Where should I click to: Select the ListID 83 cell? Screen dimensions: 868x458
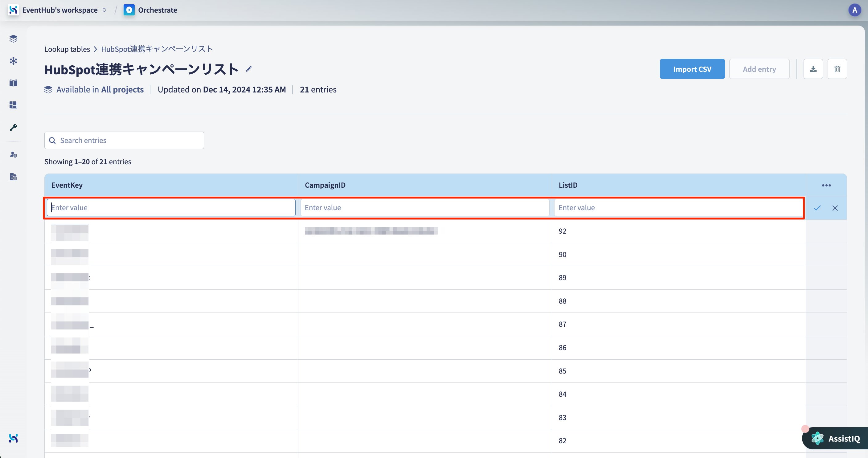pyautogui.click(x=678, y=417)
